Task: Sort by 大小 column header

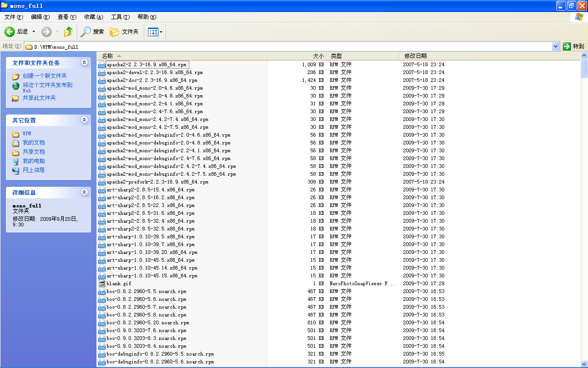Action: click(x=297, y=56)
